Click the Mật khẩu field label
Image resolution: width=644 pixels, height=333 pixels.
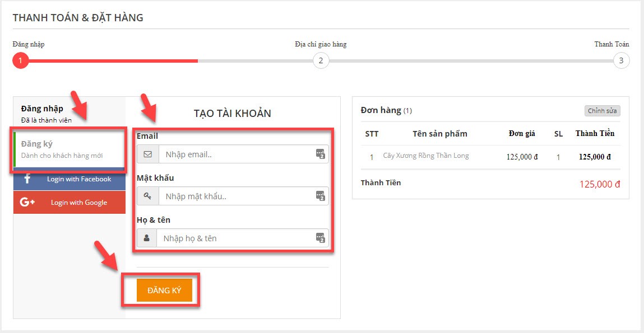point(155,177)
